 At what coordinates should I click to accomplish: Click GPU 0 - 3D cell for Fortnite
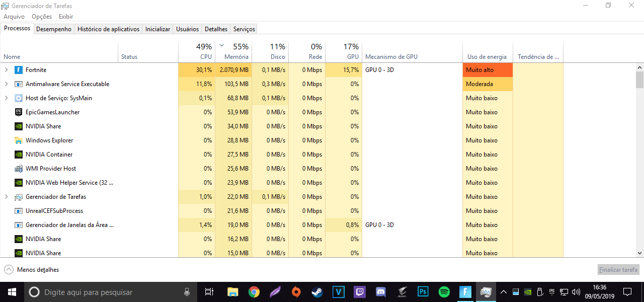point(412,70)
